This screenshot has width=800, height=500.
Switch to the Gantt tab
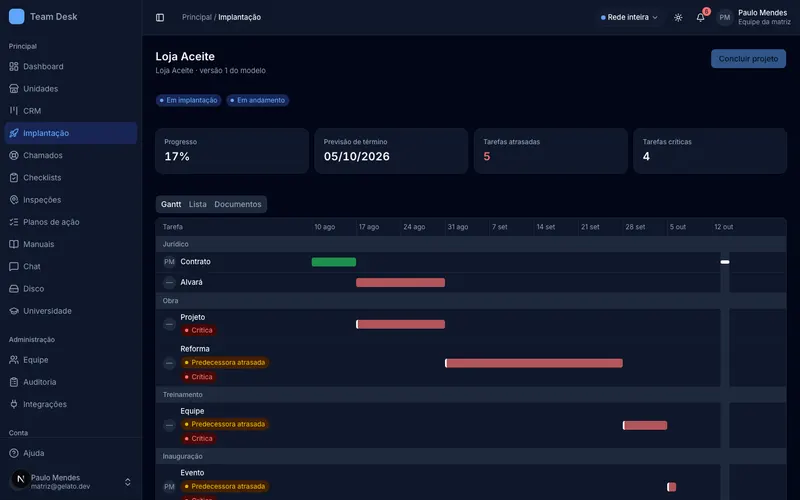tap(171, 204)
